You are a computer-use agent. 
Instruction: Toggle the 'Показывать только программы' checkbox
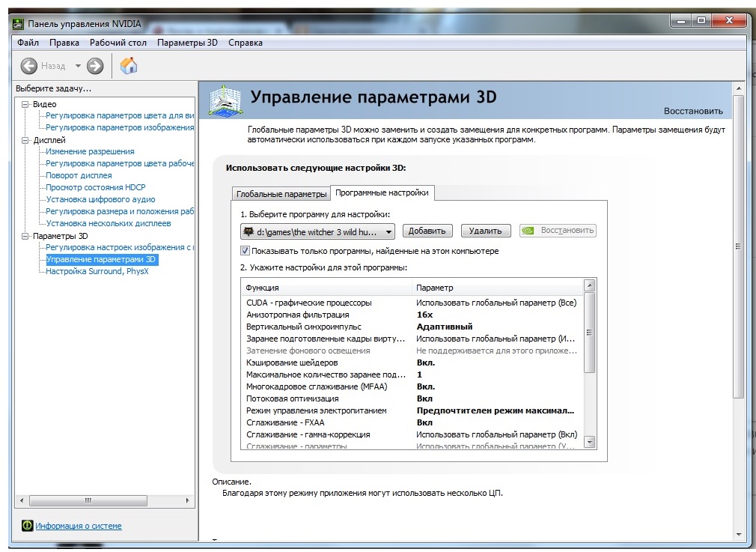[x=245, y=251]
